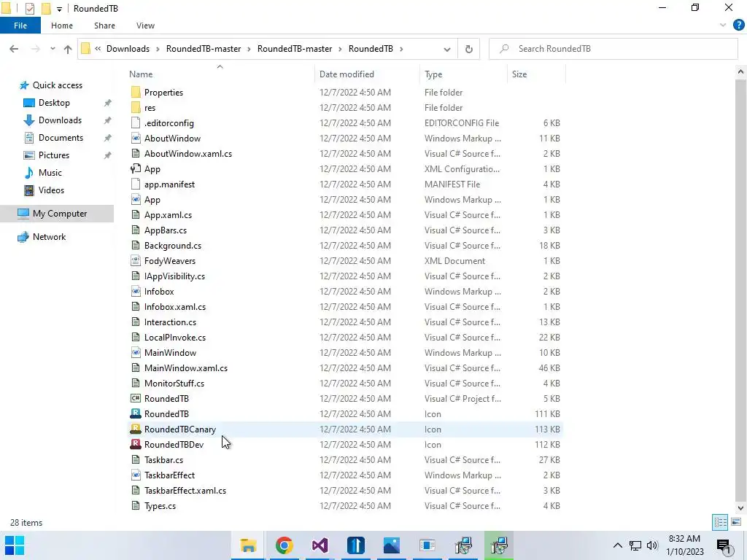The image size is (747, 560).
Task: Select the app.manifest file icon
Action: [x=136, y=184]
